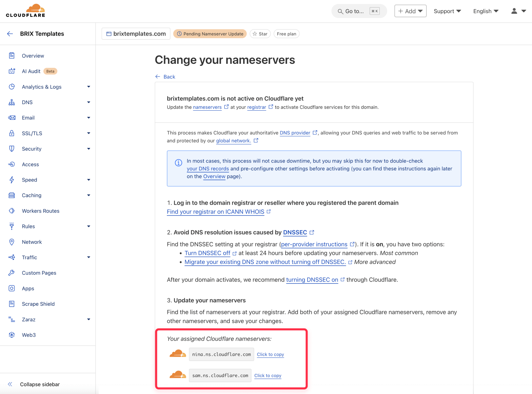Click the Traffic routing icon
The image size is (532, 394).
pyautogui.click(x=12, y=257)
